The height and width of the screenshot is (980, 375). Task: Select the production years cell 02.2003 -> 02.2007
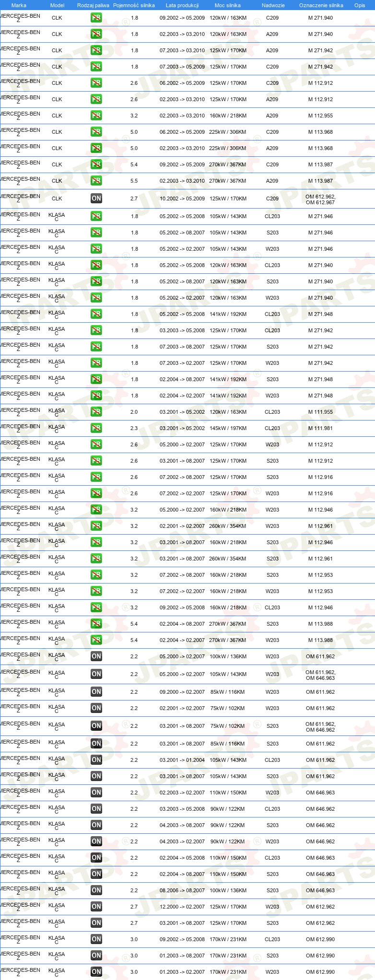(182, 793)
